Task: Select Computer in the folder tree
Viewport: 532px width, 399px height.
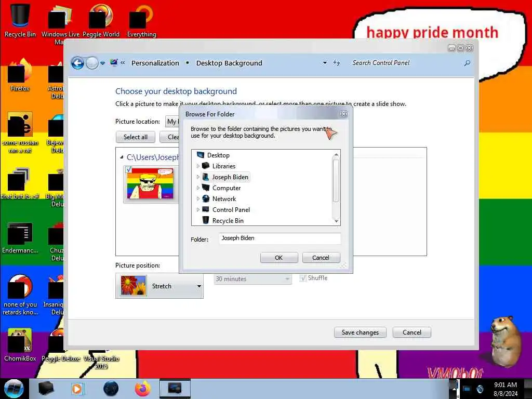Action: pyautogui.click(x=227, y=188)
